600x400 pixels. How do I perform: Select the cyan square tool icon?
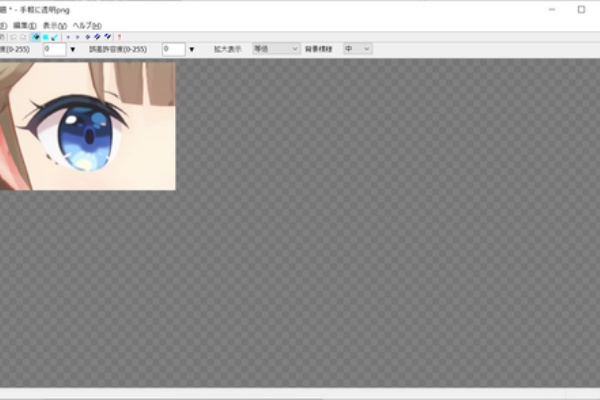click(46, 36)
